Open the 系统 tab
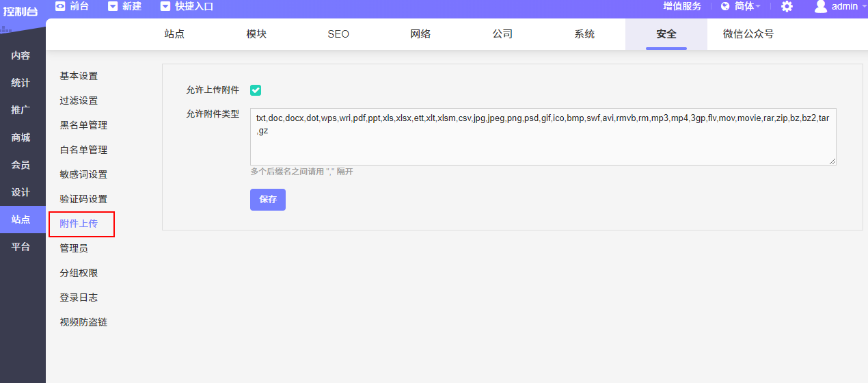868x383 pixels. (584, 34)
